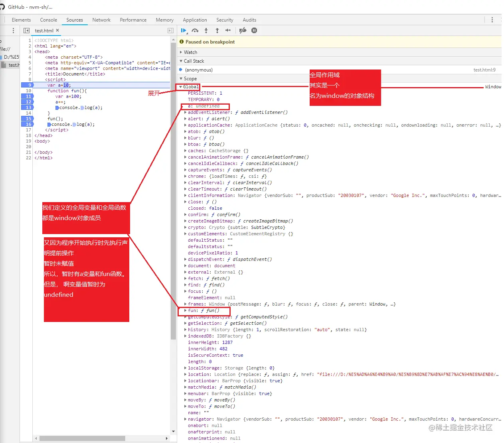Expand the navigator Navigator object

tap(185, 419)
